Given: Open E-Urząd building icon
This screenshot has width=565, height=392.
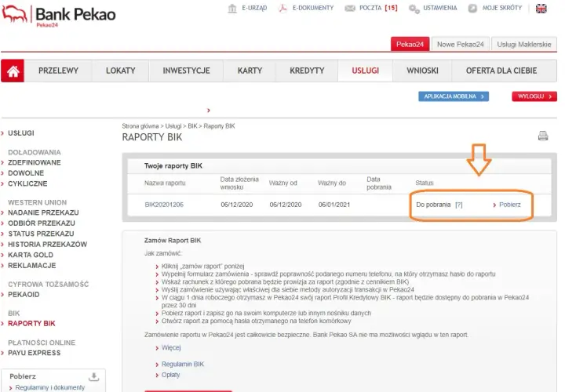Looking at the screenshot, I should pyautogui.click(x=232, y=9).
